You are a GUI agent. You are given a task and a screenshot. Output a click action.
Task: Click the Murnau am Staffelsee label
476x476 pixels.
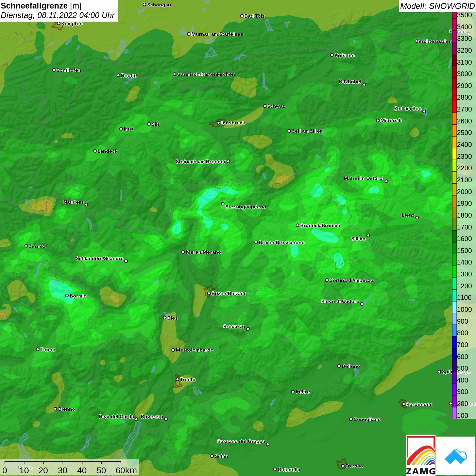pos(217,34)
